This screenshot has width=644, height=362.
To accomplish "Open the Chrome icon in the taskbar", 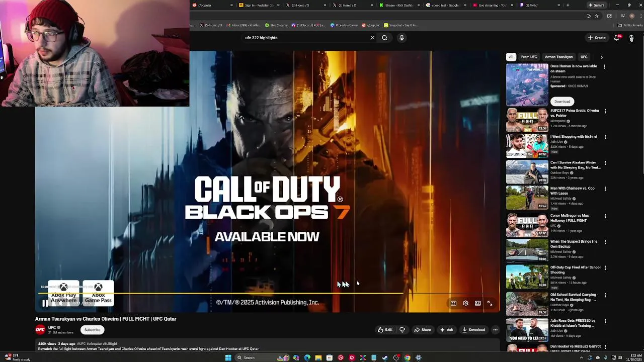I will [x=407, y=357].
